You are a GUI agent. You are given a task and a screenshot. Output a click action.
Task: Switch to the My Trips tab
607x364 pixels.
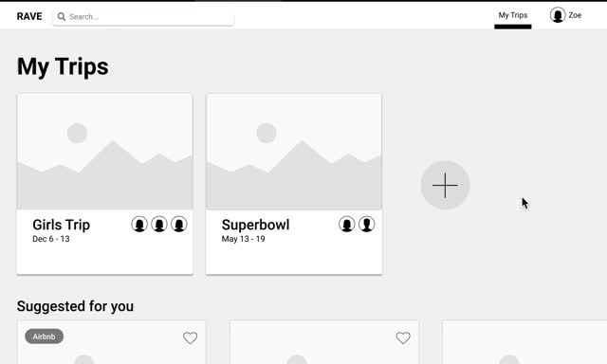[512, 15]
